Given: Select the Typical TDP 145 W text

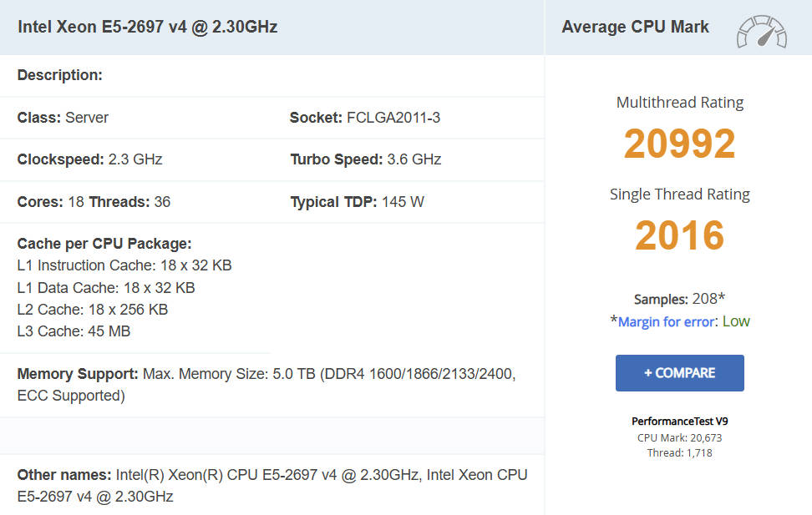Looking at the screenshot, I should (x=357, y=202).
